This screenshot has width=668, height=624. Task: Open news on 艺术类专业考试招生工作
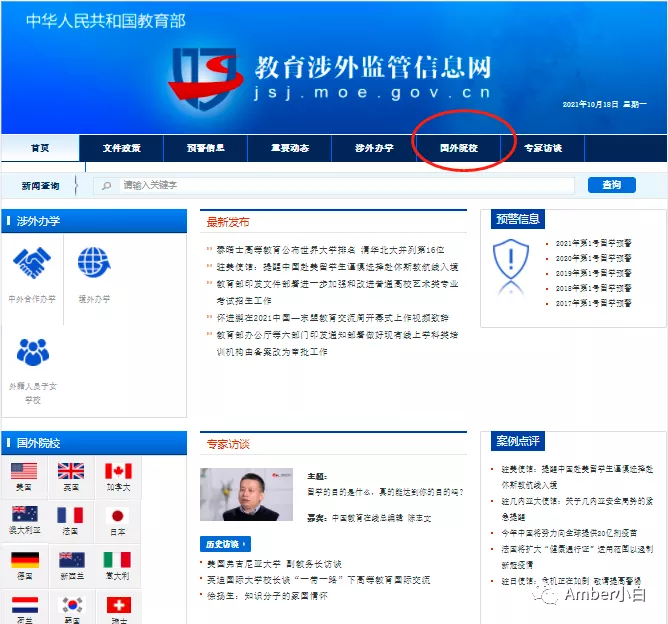coord(337,292)
